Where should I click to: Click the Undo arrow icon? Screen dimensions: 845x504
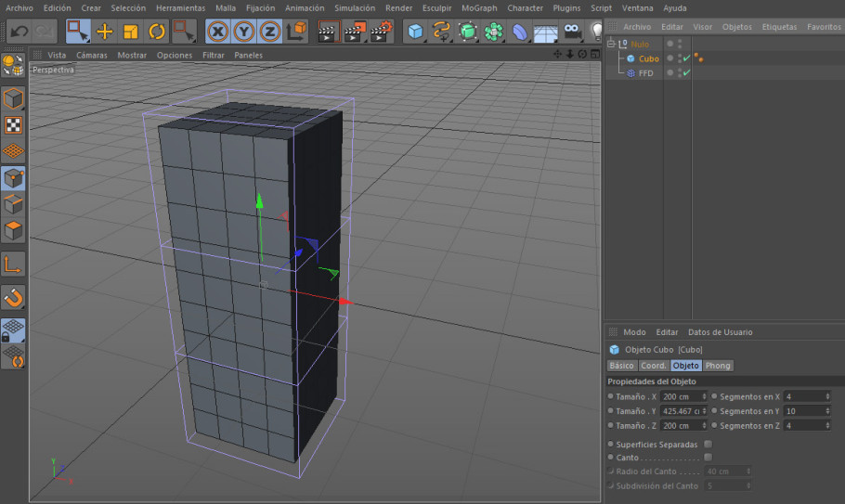(19, 32)
